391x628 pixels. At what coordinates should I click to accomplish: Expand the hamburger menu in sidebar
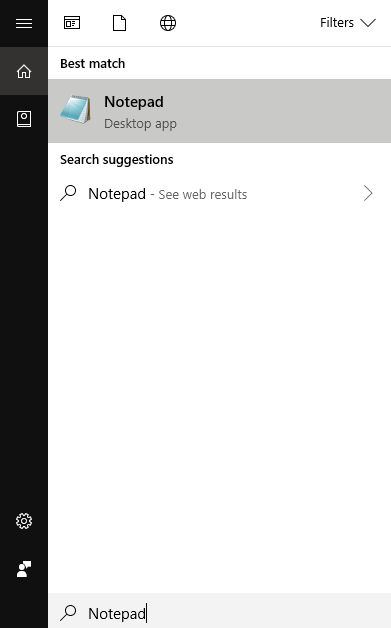24,23
